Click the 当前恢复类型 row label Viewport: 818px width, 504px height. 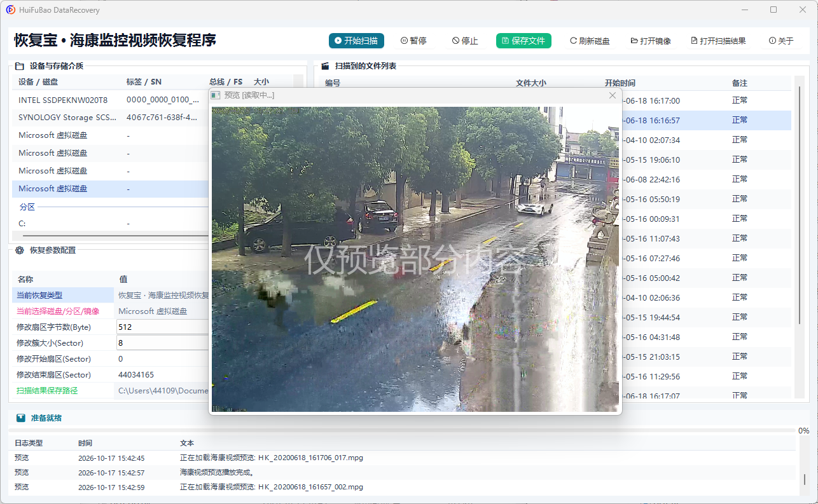click(39, 296)
